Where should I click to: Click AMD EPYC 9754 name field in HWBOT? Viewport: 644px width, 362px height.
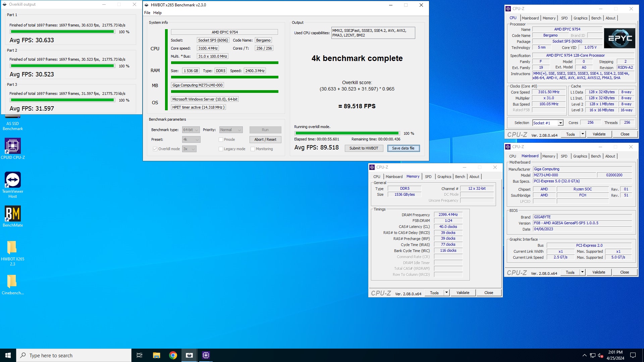point(224,32)
